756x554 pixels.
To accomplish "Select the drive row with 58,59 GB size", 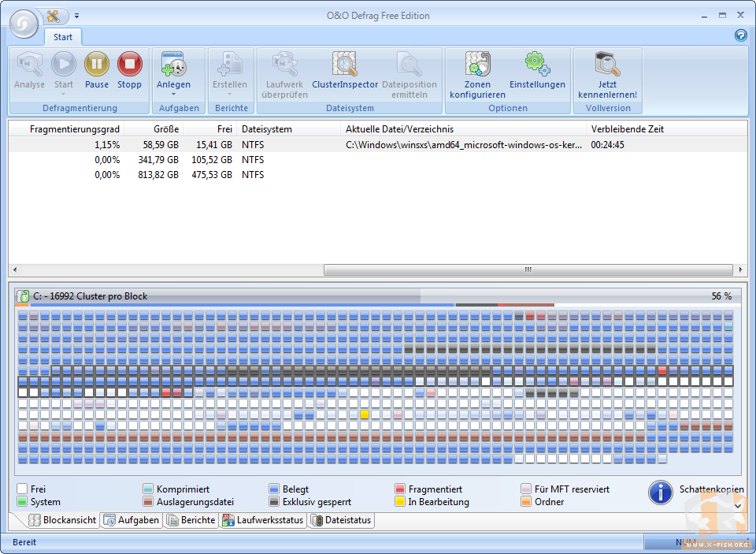I will (x=377, y=145).
